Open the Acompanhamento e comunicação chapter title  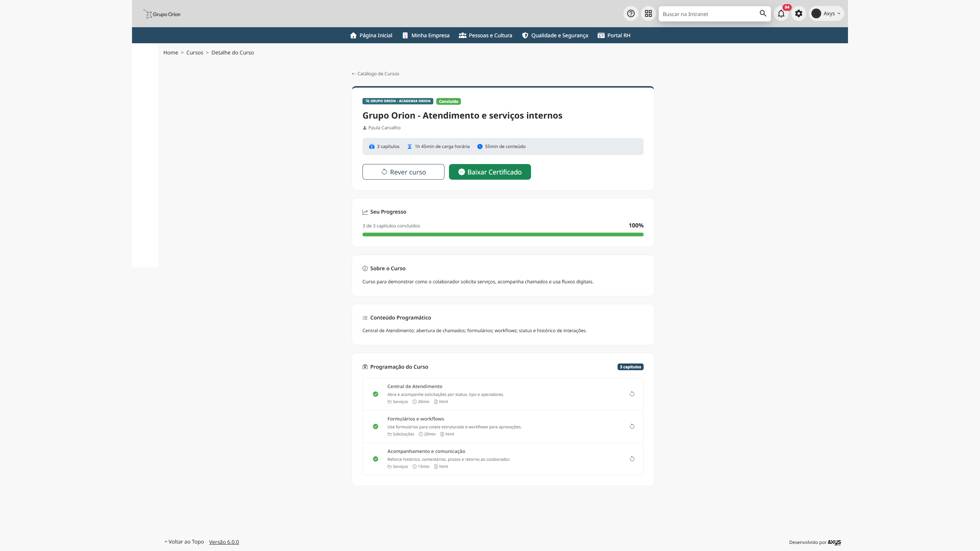coord(426,451)
